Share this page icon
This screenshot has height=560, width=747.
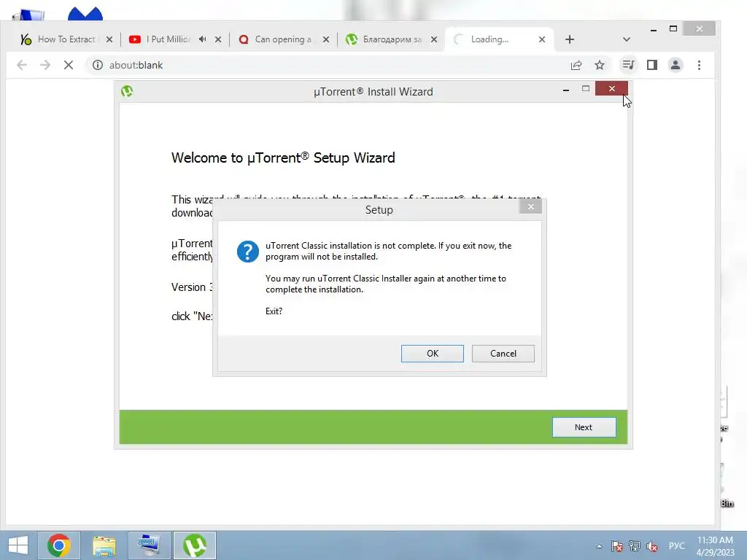(x=576, y=65)
